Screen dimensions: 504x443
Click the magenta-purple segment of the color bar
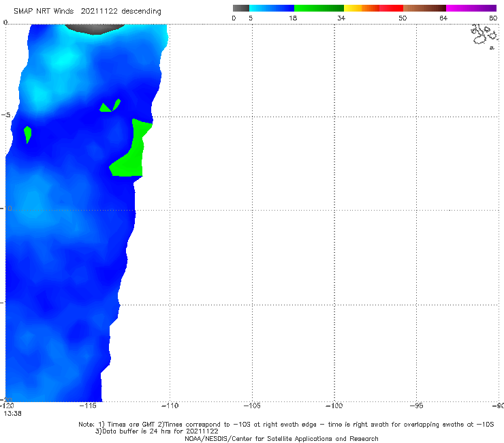click(471, 8)
